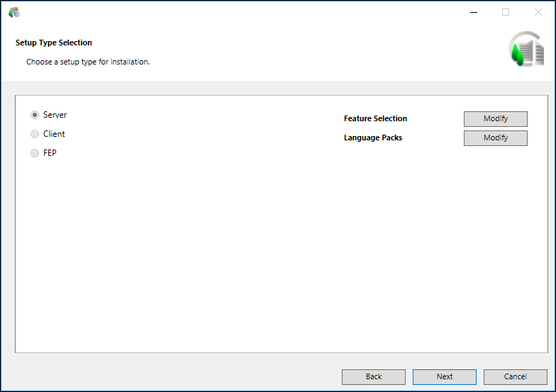Choose the Client radio button

(35, 134)
